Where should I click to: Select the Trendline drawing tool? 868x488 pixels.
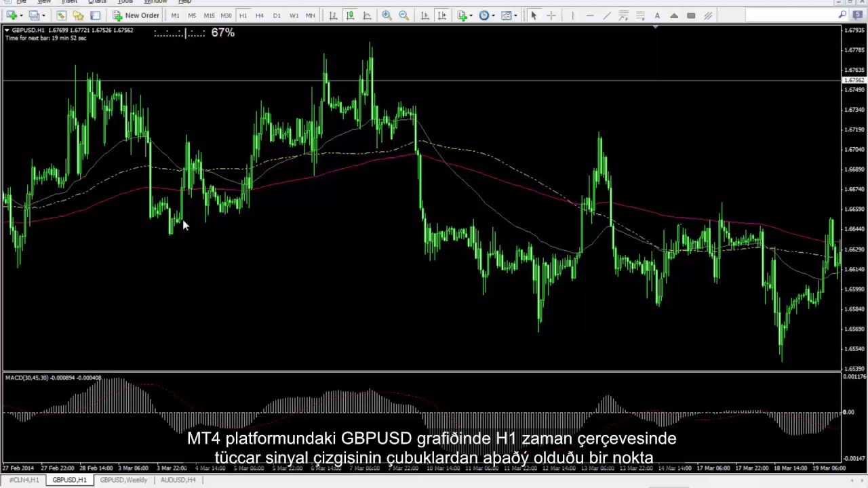[606, 15]
